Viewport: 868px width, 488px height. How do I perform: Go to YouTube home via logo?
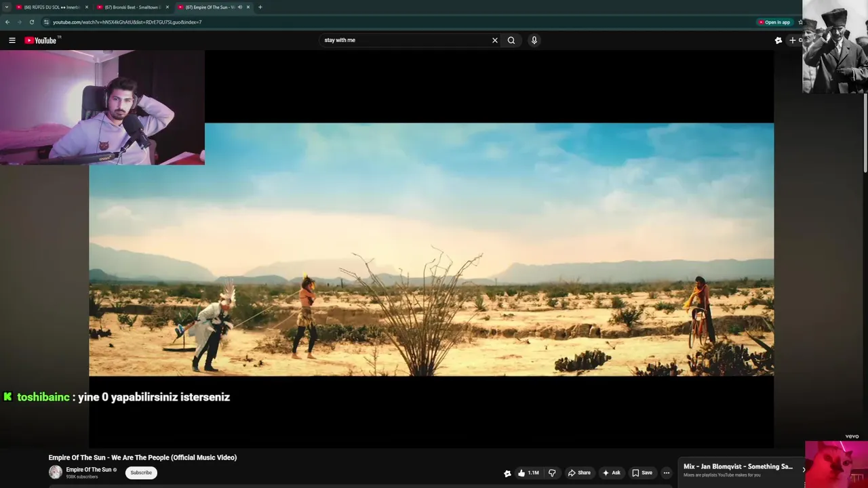click(41, 40)
